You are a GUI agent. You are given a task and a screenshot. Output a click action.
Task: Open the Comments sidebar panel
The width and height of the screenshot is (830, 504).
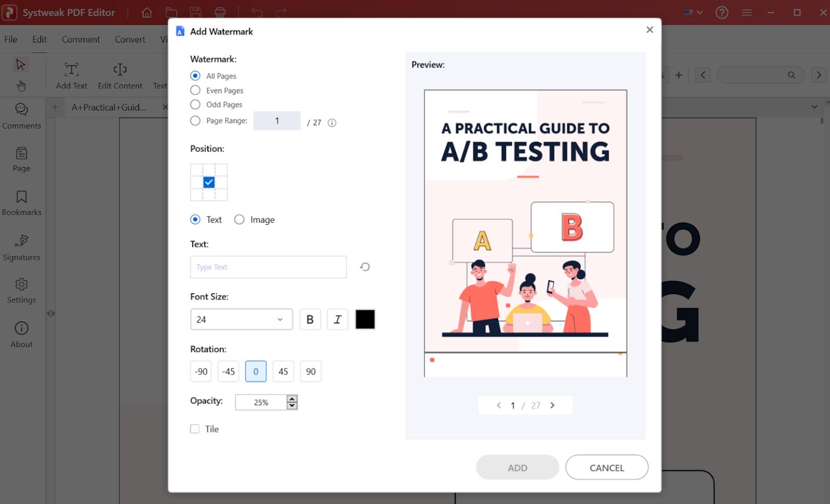21,116
